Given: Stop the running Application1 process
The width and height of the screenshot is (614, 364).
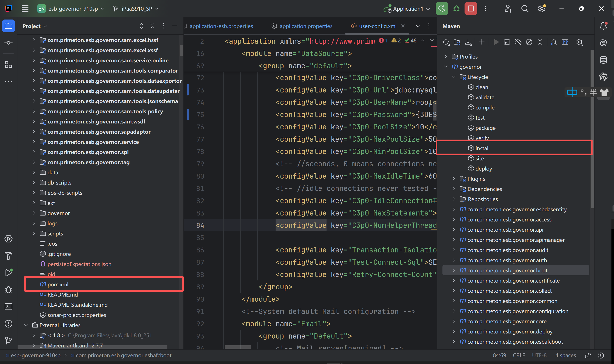Looking at the screenshot, I should pyautogui.click(x=471, y=8).
